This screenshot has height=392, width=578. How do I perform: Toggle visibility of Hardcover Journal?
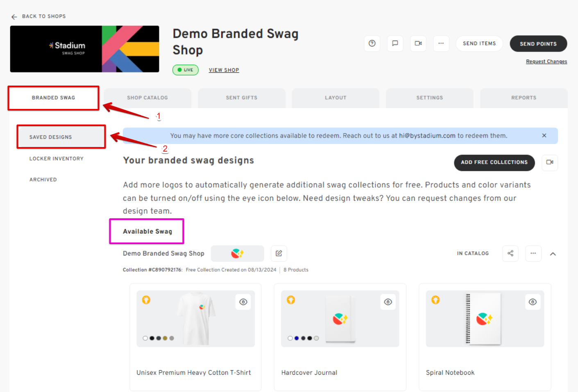tap(388, 302)
